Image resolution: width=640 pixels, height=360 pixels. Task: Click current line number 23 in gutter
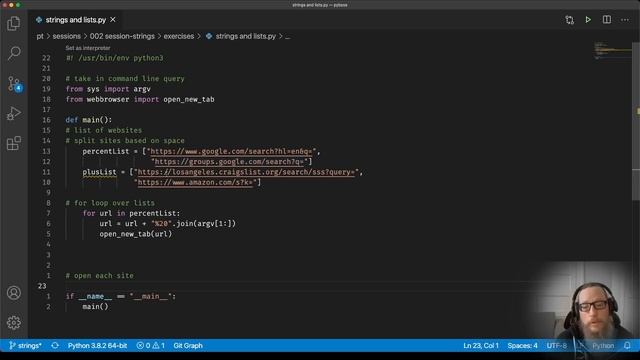click(42, 286)
